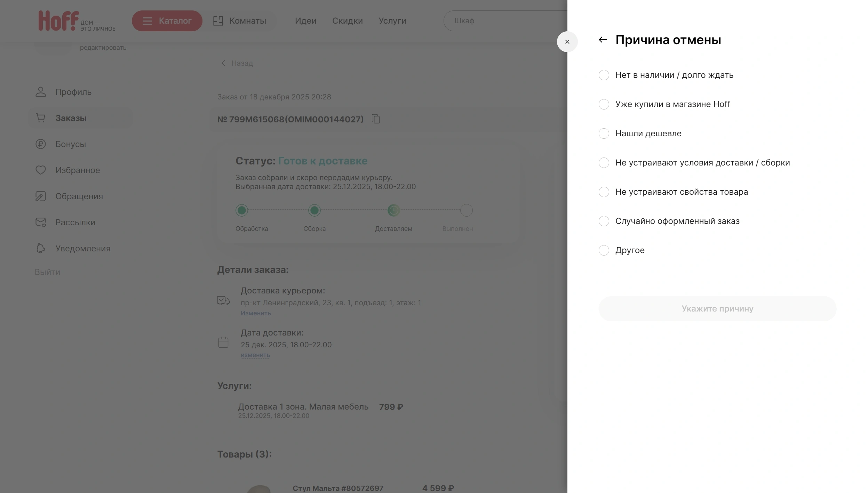The width and height of the screenshot is (868, 493).
Task: Click the Выйти logout link
Action: pyautogui.click(x=47, y=272)
